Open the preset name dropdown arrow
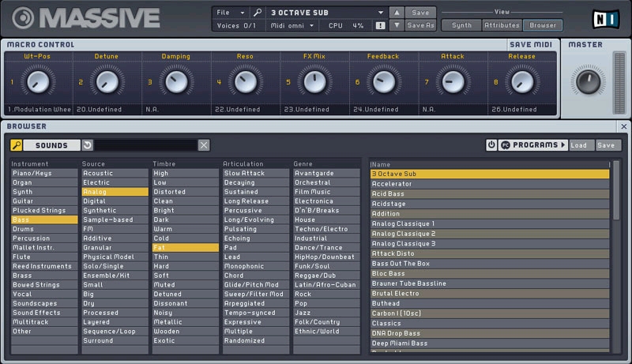The width and height of the screenshot is (632, 364). [381, 13]
